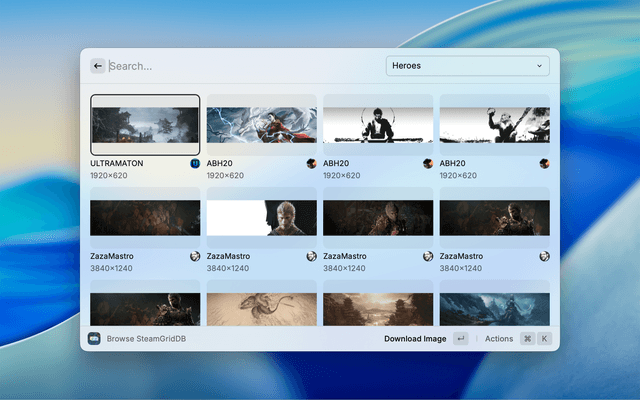Click avatar of the first ZazaMastro entry
The height and width of the screenshot is (400, 640).
click(x=194, y=256)
